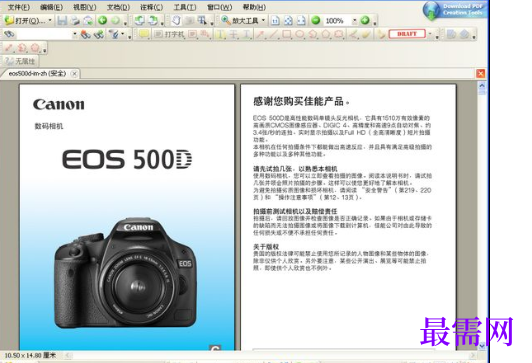The height and width of the screenshot is (363, 532).
Task: Click the vertical scrollbar down arrow
Action: click(482, 346)
